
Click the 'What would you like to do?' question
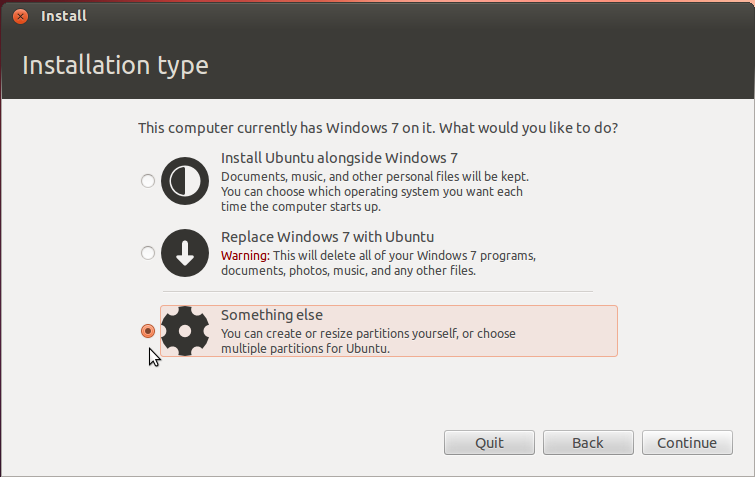tap(528, 128)
